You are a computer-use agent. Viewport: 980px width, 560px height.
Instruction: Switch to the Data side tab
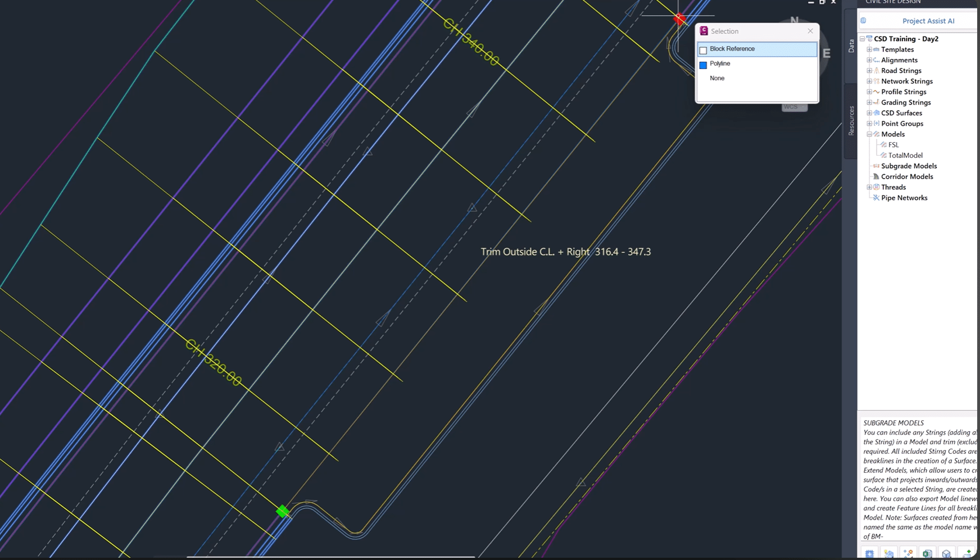pyautogui.click(x=851, y=46)
